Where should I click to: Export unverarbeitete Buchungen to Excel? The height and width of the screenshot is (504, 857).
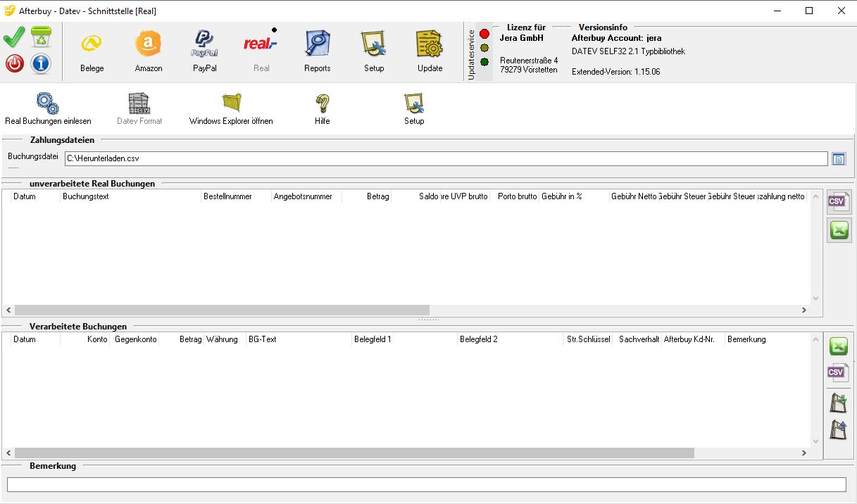839,230
